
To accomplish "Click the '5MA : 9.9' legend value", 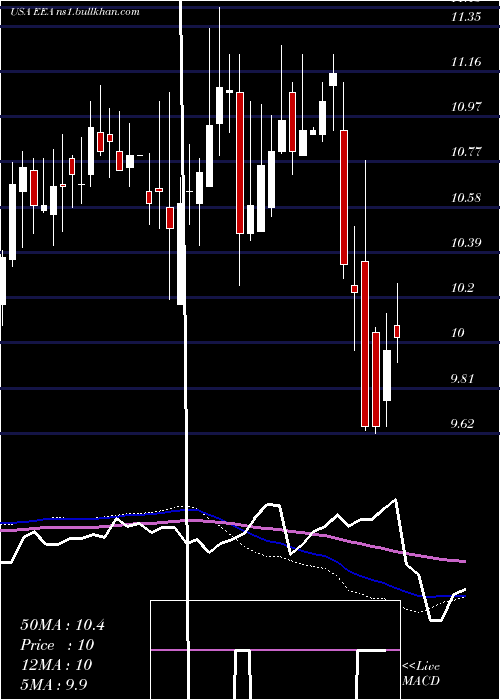I will click(54, 684).
